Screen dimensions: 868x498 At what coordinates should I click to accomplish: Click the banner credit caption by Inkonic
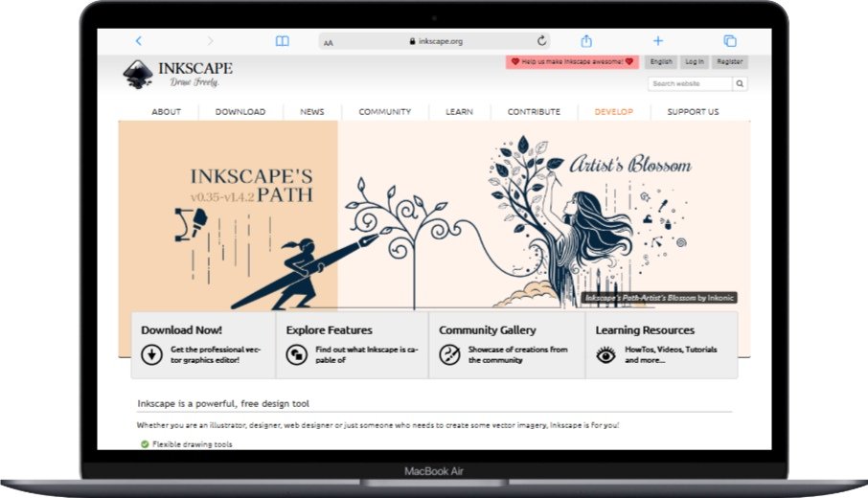pos(659,298)
